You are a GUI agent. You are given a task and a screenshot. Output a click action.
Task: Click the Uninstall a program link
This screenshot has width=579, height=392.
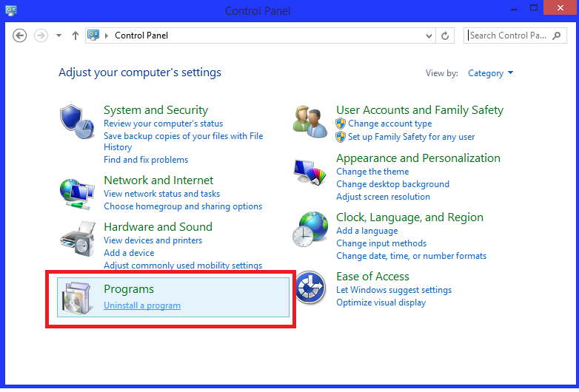point(142,305)
